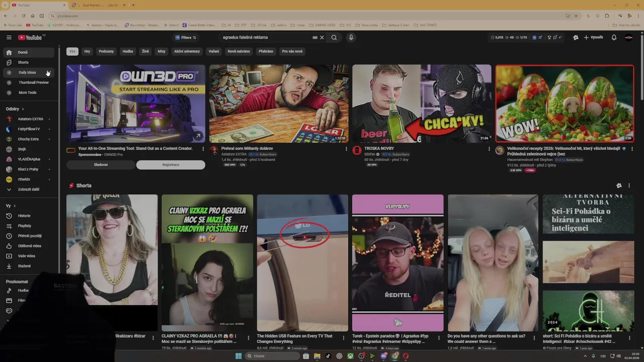Open the on-screen keyboard icon in search box
This screenshot has height=362, width=644.
[315, 37]
